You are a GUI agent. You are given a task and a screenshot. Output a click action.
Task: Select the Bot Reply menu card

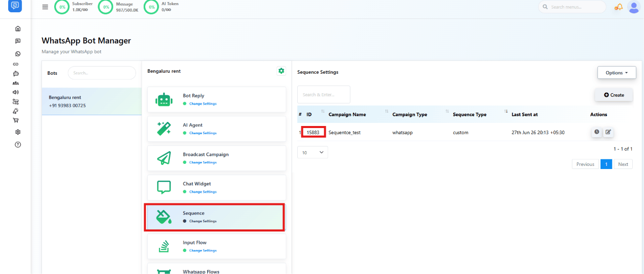tap(216, 99)
